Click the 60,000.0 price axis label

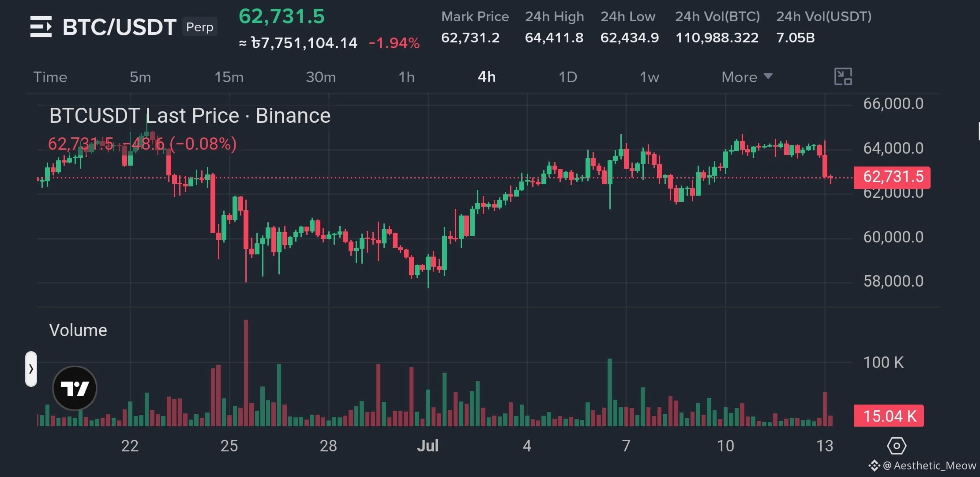pyautogui.click(x=893, y=237)
